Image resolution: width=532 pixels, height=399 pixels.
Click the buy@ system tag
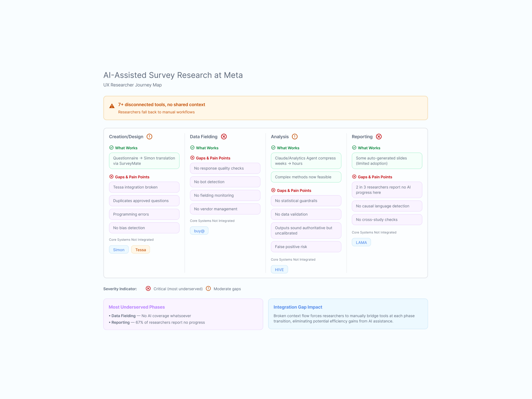click(199, 231)
